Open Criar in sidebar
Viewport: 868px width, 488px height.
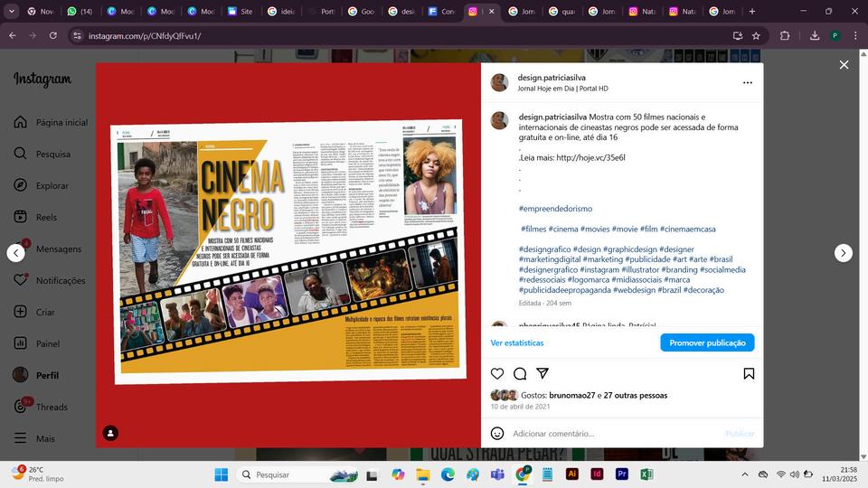click(x=34, y=312)
